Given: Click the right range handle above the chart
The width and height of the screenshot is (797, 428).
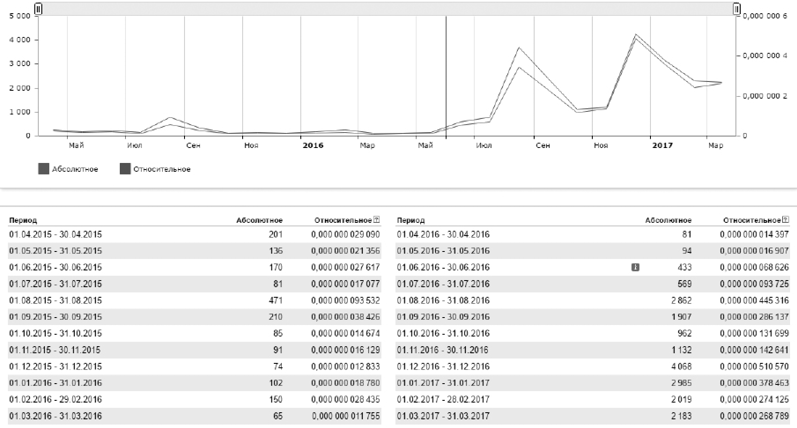Looking at the screenshot, I should [x=737, y=9].
